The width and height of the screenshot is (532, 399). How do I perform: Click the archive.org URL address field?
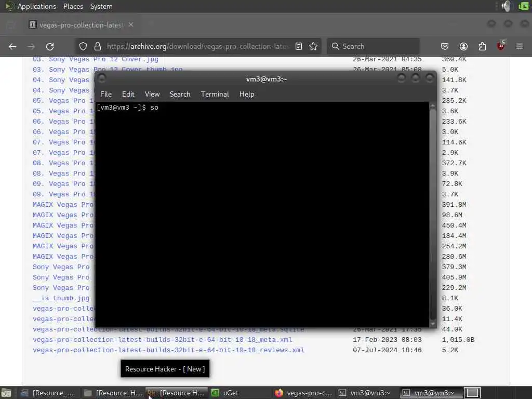tap(198, 46)
